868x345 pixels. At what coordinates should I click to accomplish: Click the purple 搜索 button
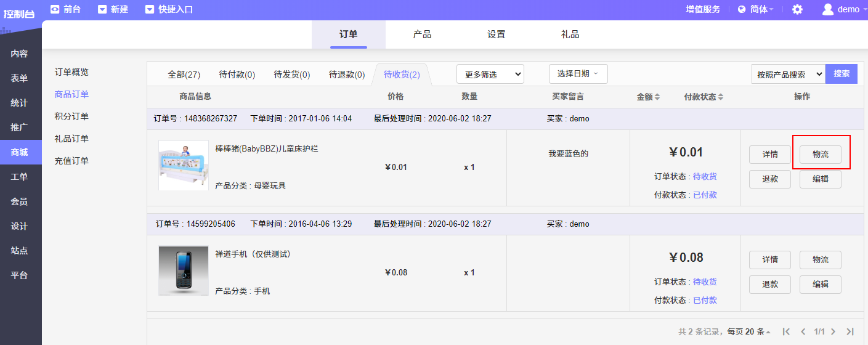click(842, 74)
